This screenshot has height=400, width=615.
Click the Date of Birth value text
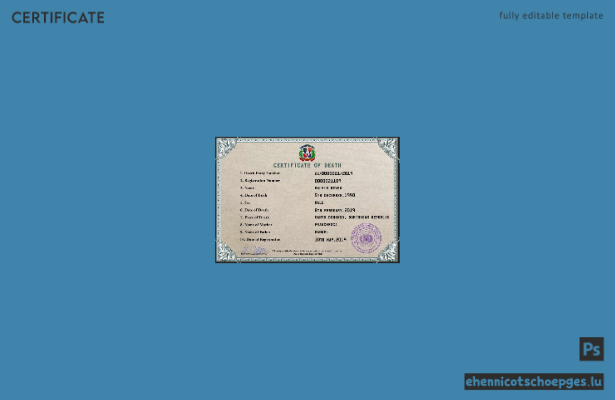point(335,195)
